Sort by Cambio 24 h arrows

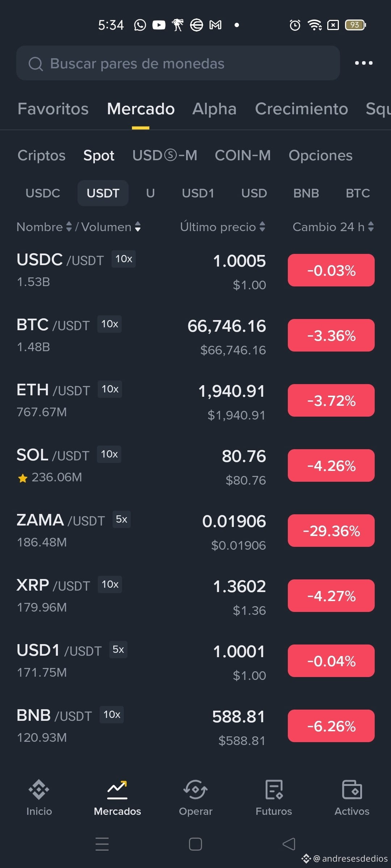click(371, 227)
